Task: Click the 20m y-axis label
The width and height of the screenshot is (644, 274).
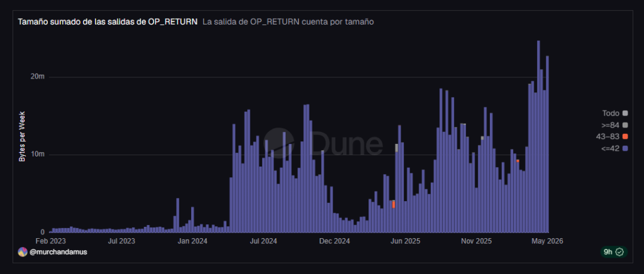Action: 37,77
